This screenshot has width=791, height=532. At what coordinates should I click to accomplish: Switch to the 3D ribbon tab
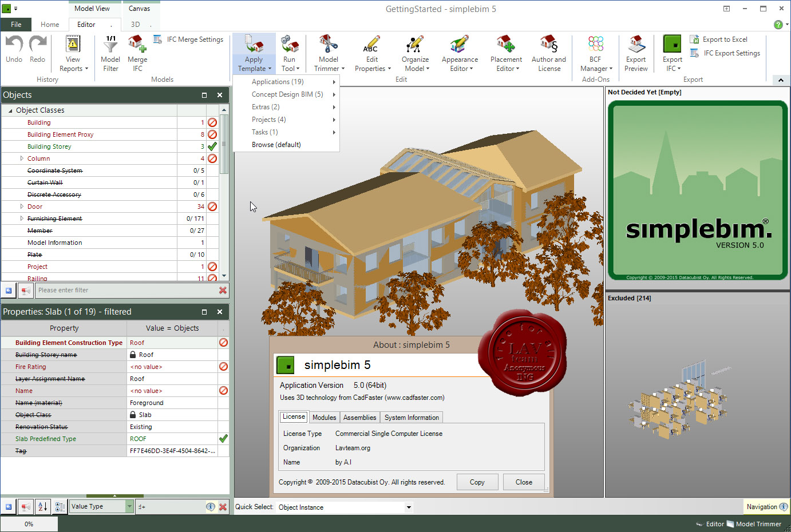(x=136, y=25)
